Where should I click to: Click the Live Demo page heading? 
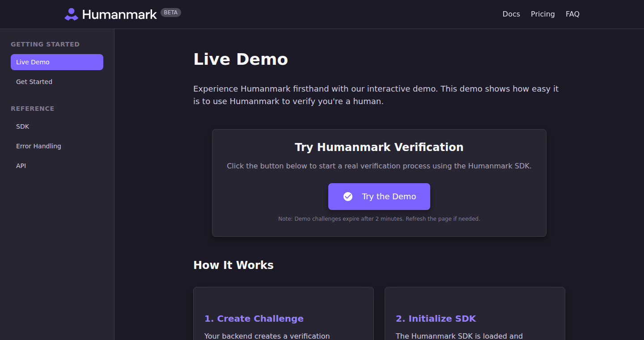tap(241, 59)
